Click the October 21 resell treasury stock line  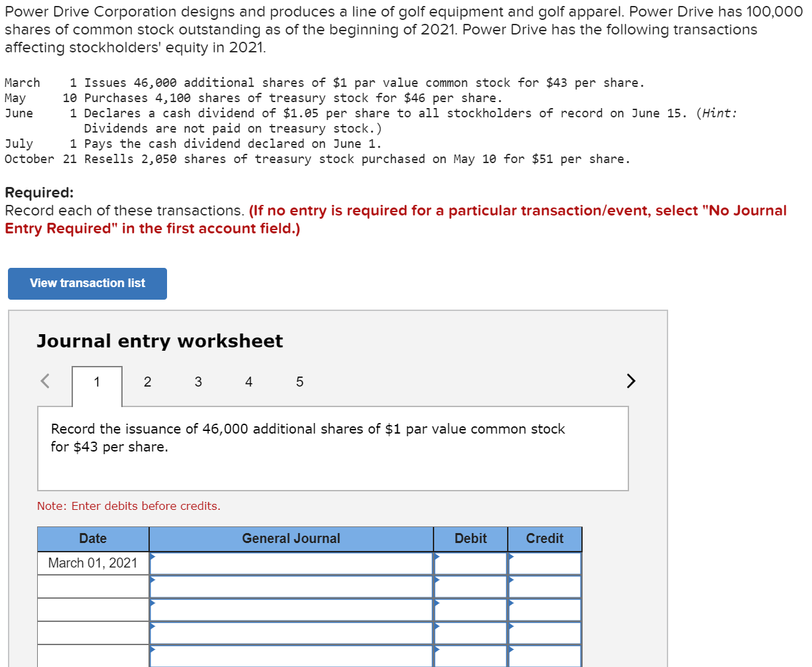click(x=318, y=159)
